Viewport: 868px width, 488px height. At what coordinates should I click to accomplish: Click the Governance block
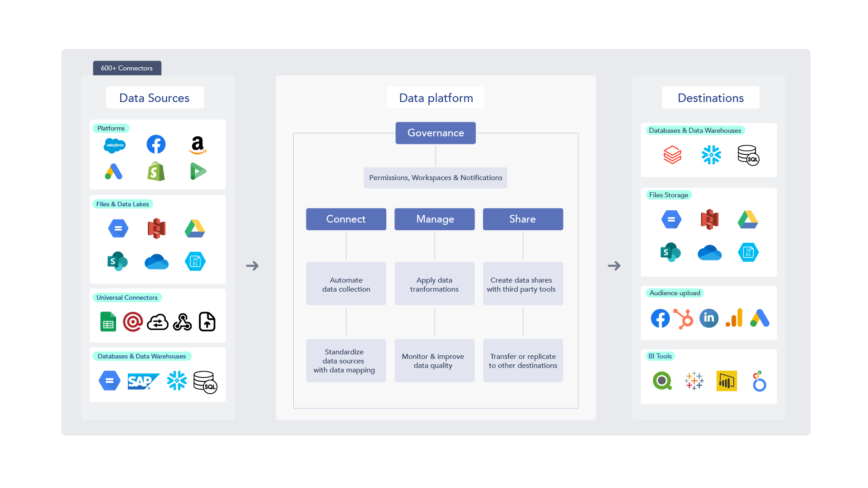[436, 133]
